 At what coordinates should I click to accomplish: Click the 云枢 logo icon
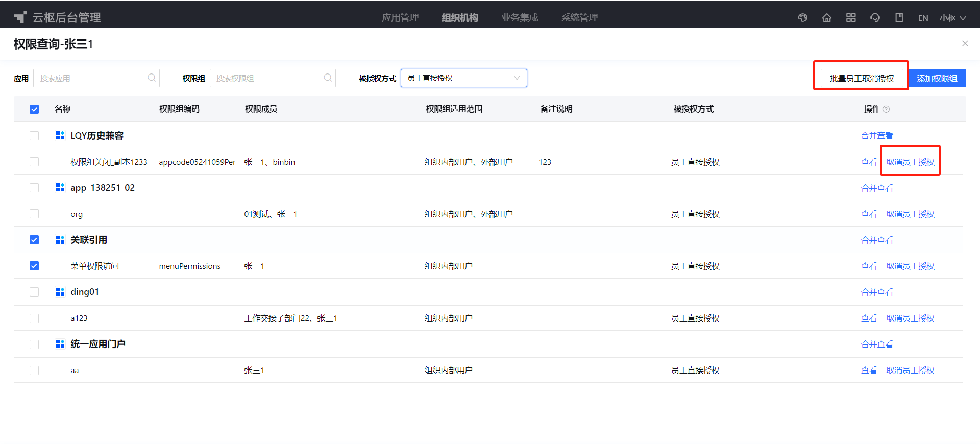click(20, 17)
